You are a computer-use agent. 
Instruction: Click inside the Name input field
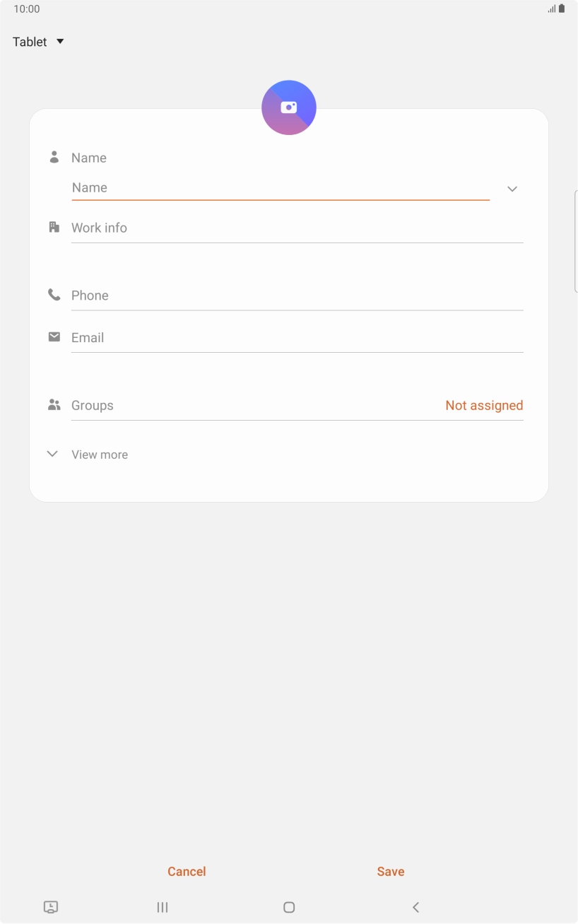coord(280,187)
